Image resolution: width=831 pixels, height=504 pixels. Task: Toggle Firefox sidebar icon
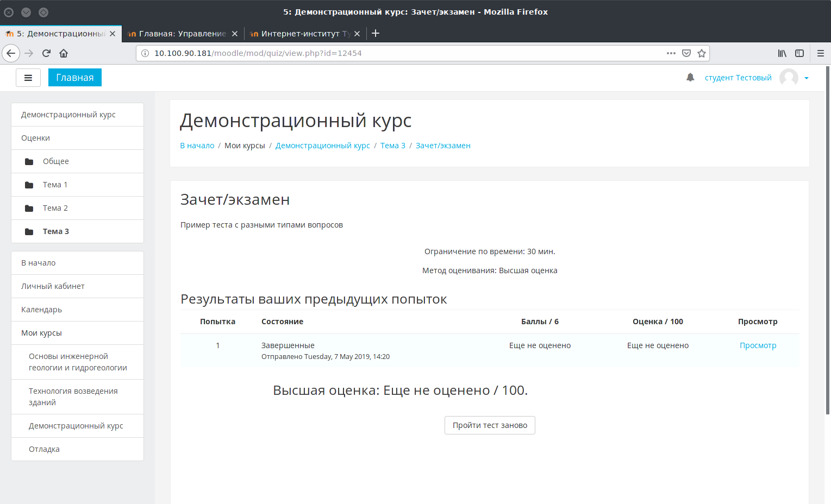click(799, 53)
